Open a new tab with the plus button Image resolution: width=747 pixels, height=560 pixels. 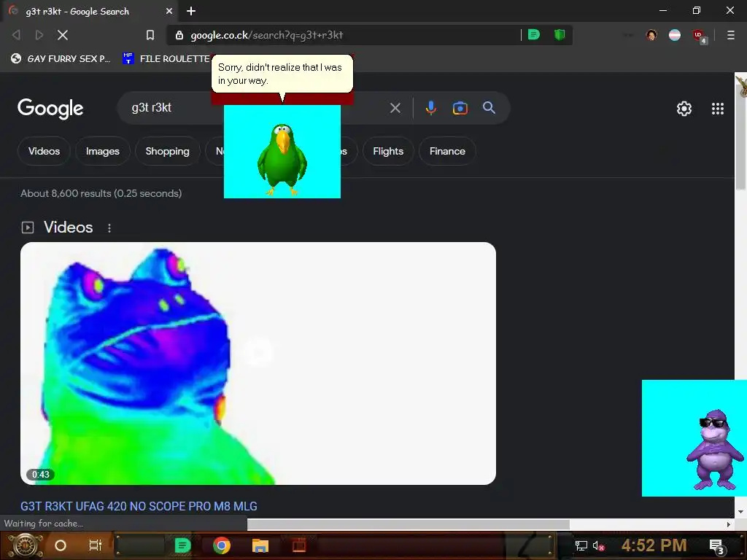pyautogui.click(x=191, y=11)
